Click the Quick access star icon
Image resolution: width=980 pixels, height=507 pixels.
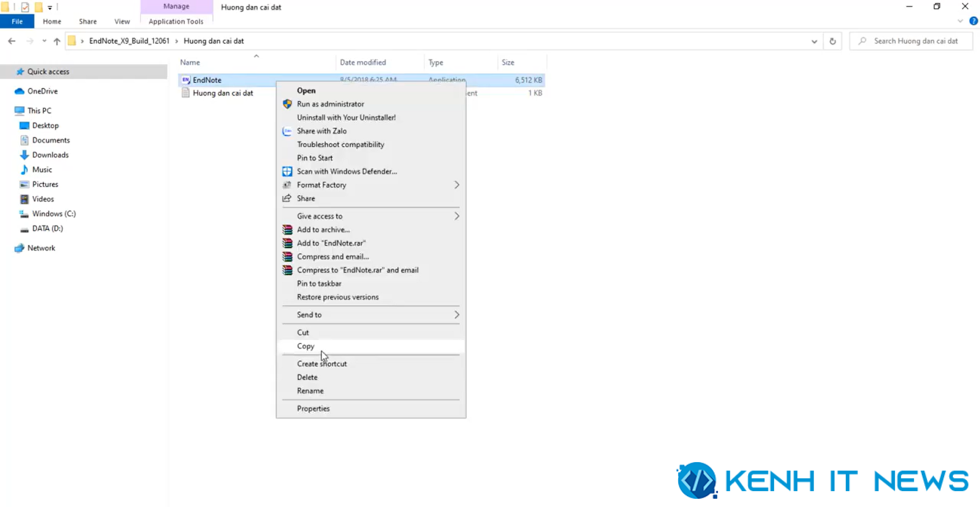click(x=20, y=71)
